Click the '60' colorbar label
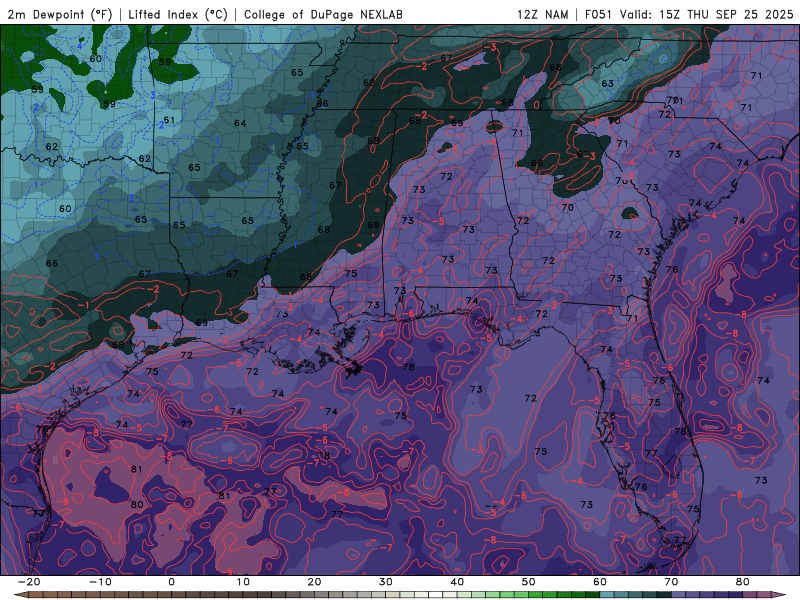Image resolution: width=800 pixels, height=600 pixels. 600,582
